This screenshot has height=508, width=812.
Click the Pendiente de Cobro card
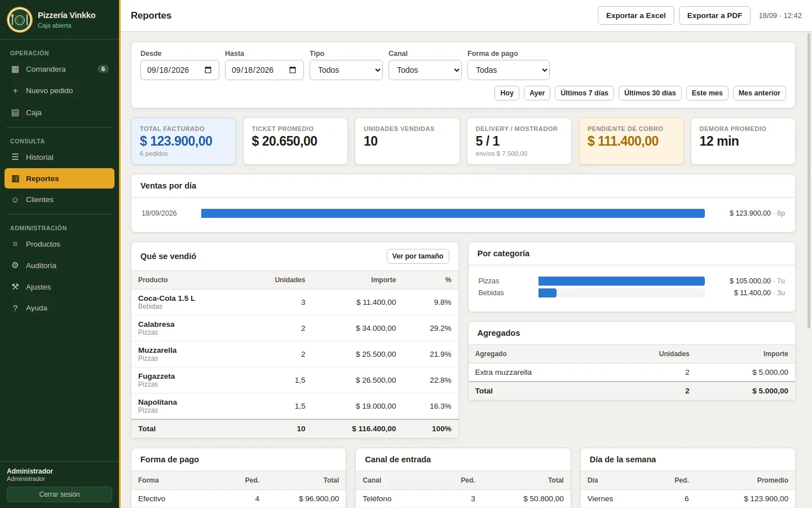[631, 141]
